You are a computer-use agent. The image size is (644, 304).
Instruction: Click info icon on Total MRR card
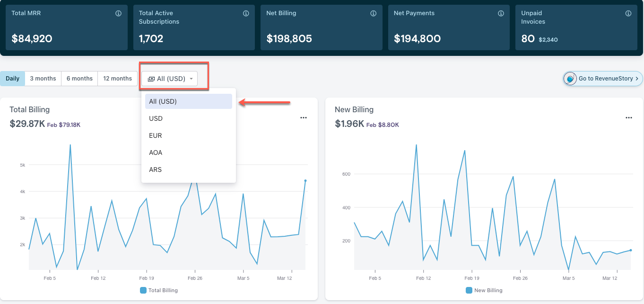(119, 14)
